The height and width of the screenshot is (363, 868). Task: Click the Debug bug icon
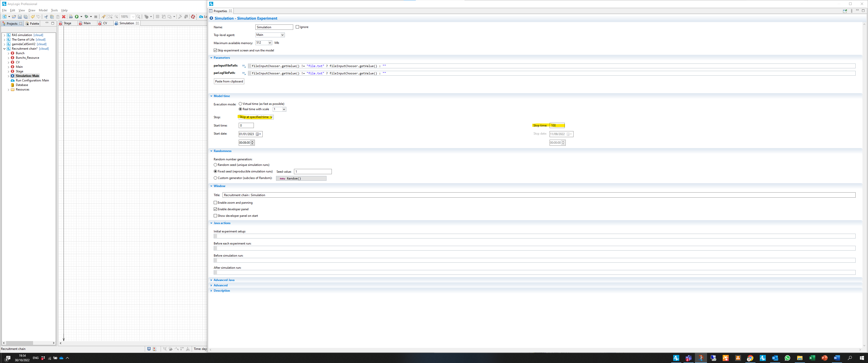tap(87, 16)
